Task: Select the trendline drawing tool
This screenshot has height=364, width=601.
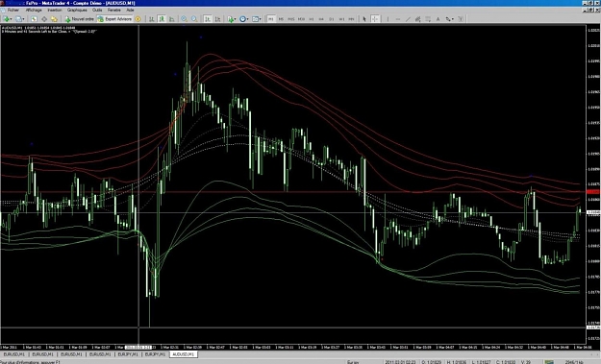Action: (x=409, y=19)
